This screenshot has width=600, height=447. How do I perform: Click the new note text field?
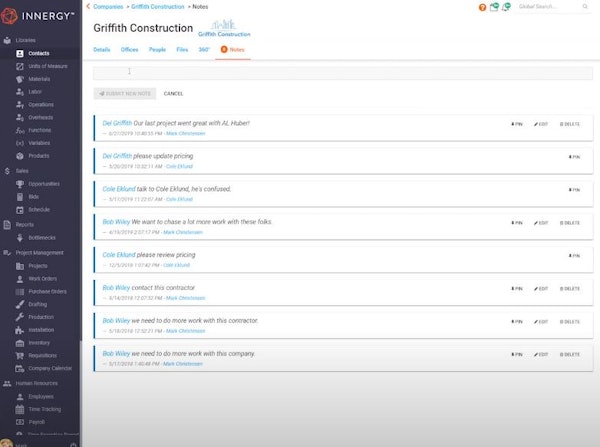tap(343, 73)
